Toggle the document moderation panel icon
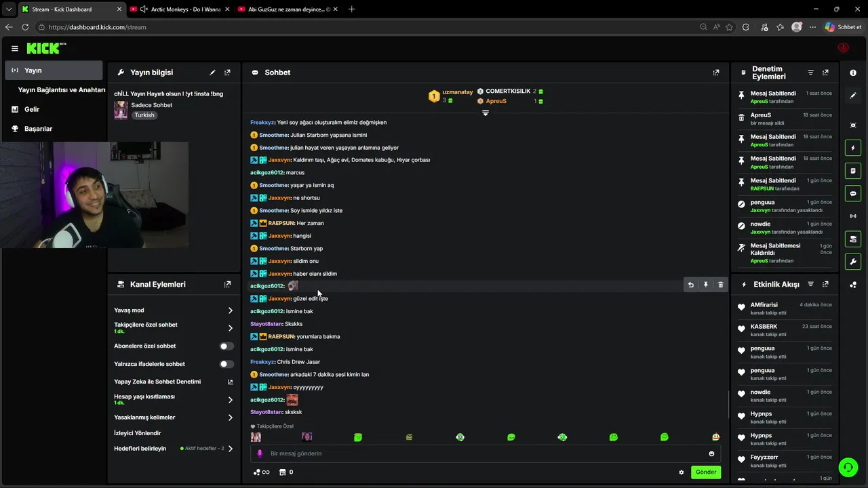Viewport: 868px width, 488px height. 853,171
